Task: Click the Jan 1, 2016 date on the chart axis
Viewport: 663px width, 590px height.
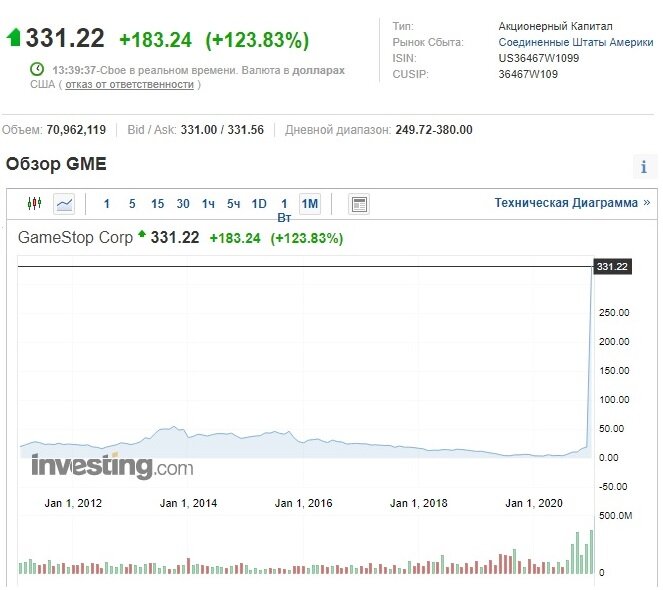Action: point(304,503)
